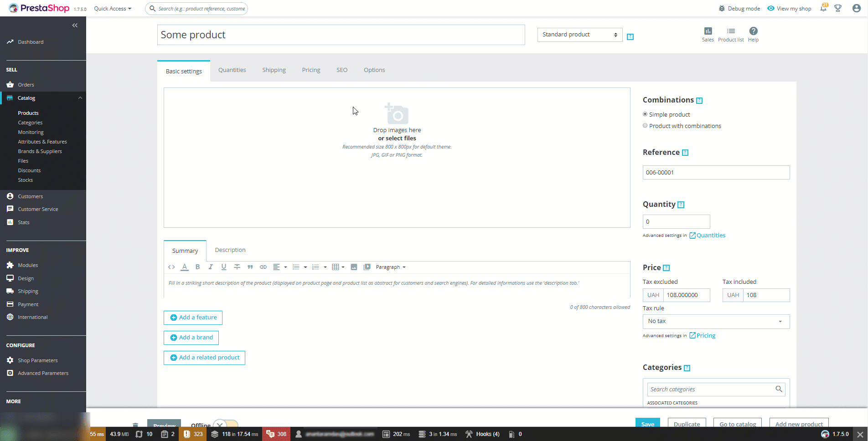Viewport: 868px width, 441px height.
Task: Open the employee profile avatar icon
Action: click(x=857, y=8)
